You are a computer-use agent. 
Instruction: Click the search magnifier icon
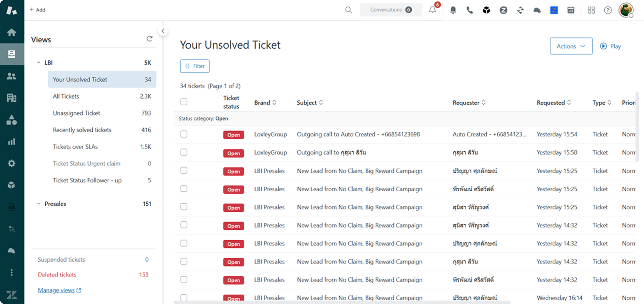(x=348, y=10)
